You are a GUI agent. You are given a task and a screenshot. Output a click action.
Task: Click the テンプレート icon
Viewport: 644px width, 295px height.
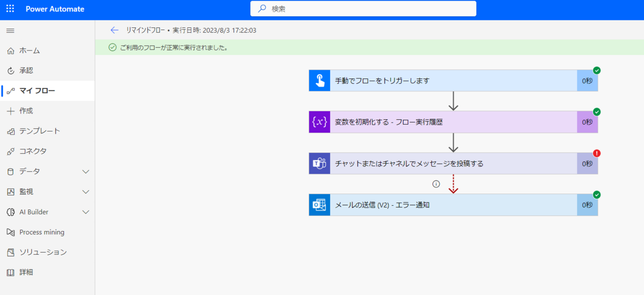(10, 131)
